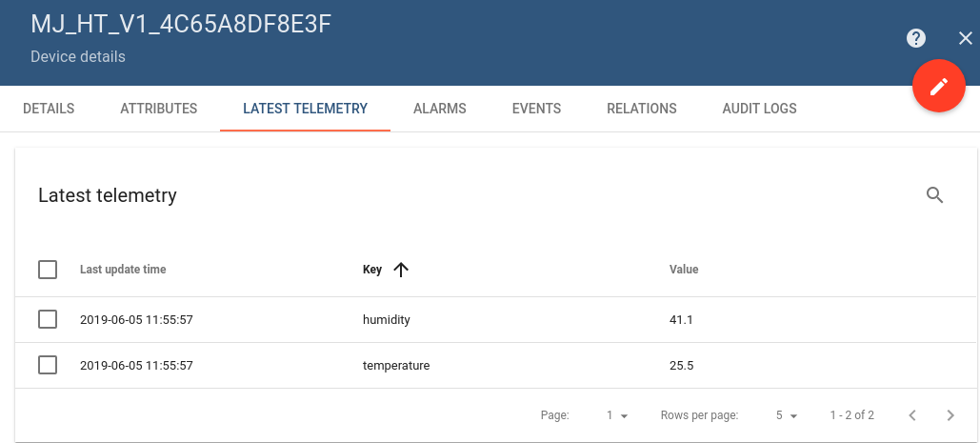Toggle the select-all checkbox in header
Screen dimensions: 980x443
click(x=48, y=270)
